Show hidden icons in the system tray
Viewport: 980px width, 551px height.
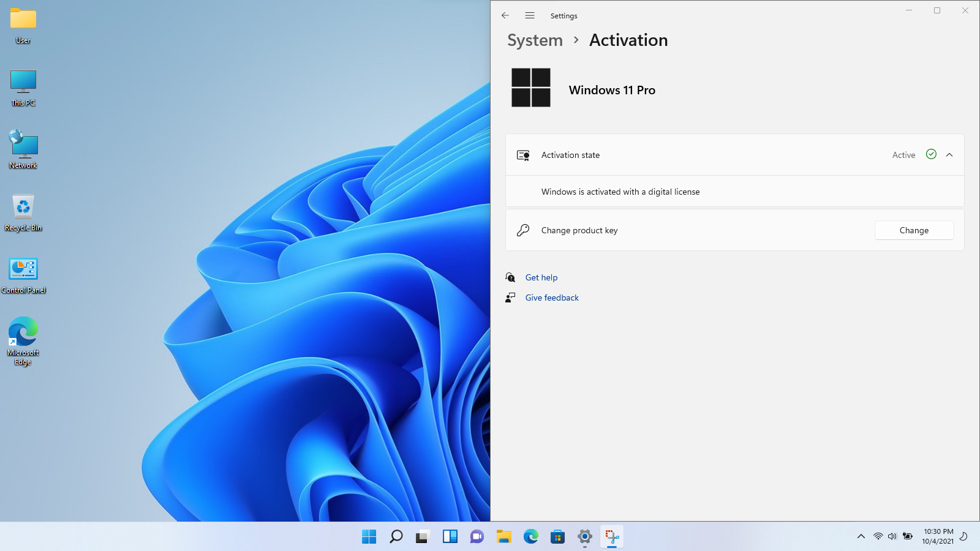861,536
